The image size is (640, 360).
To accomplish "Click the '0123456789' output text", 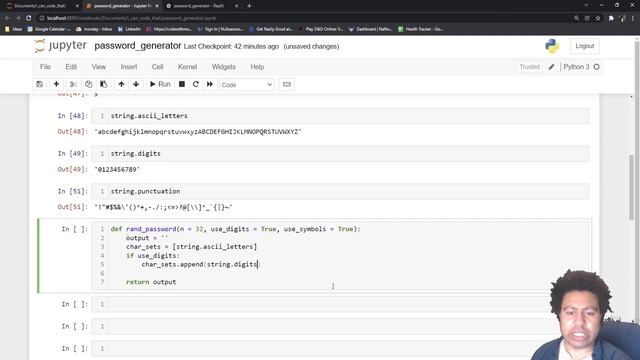I will [x=117, y=169].
